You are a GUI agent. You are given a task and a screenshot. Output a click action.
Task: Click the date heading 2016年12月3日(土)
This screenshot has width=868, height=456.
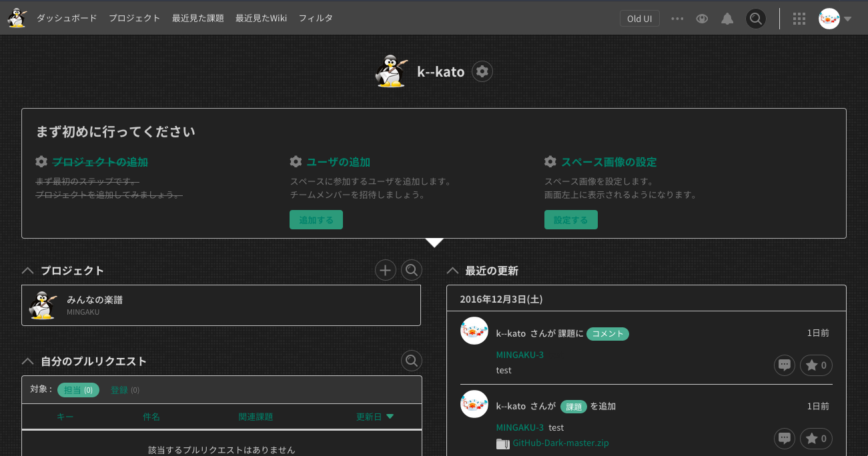tap(501, 299)
